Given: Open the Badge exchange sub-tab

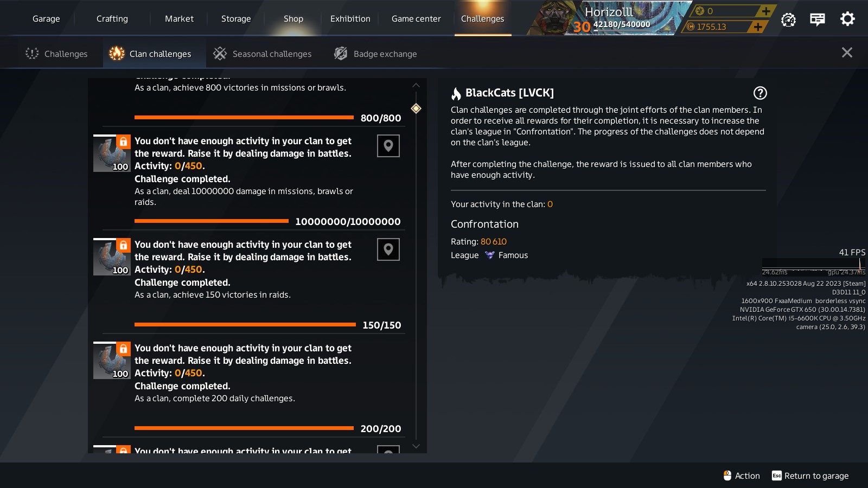Looking at the screenshot, I should pos(375,54).
